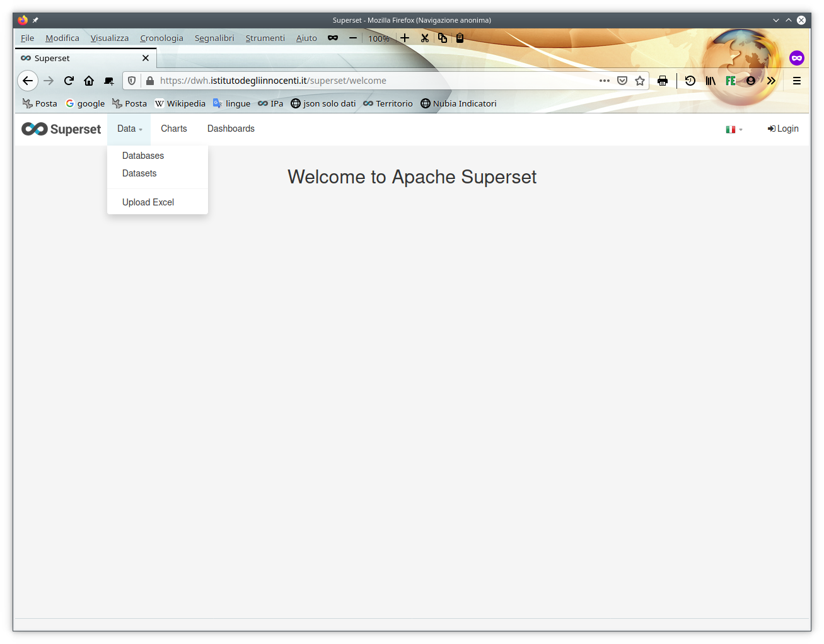Click the copy icon in menu bar
Image resolution: width=824 pixels, height=644 pixels.
coord(443,38)
